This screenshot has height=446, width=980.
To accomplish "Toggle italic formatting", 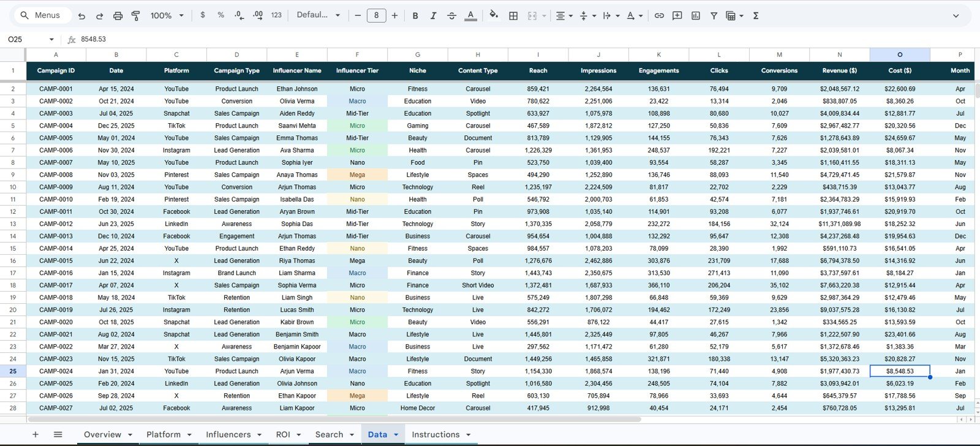I will coord(433,16).
